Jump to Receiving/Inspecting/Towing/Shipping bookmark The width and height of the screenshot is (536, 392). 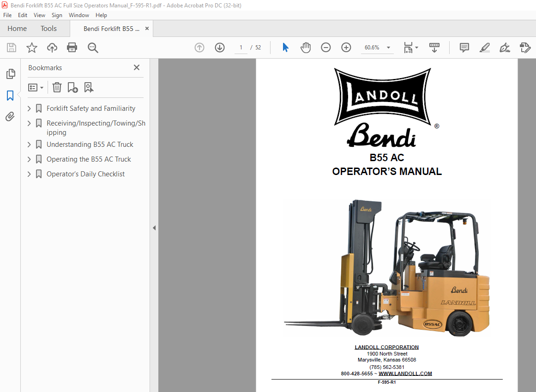point(96,127)
